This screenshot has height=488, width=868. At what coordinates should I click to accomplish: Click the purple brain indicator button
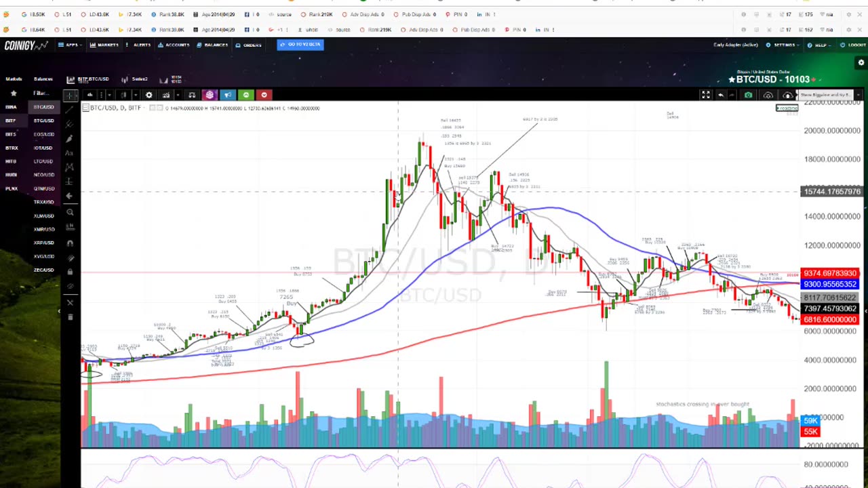click(210, 95)
